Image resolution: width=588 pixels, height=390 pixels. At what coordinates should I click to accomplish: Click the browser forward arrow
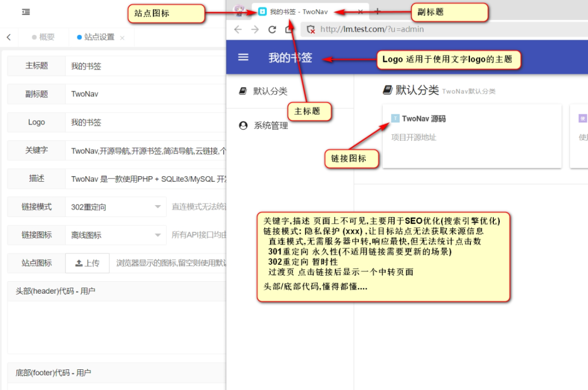255,29
